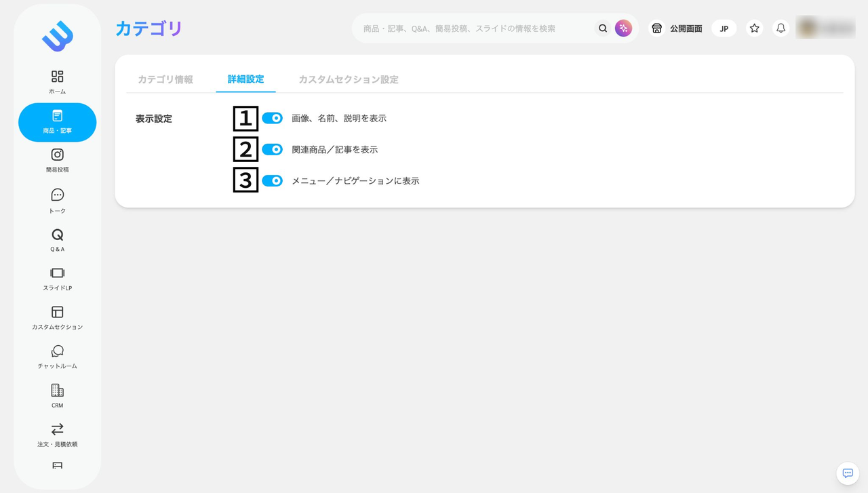Click the purple AI sparkle icon
Viewport: 868px width, 493px height.
[623, 28]
